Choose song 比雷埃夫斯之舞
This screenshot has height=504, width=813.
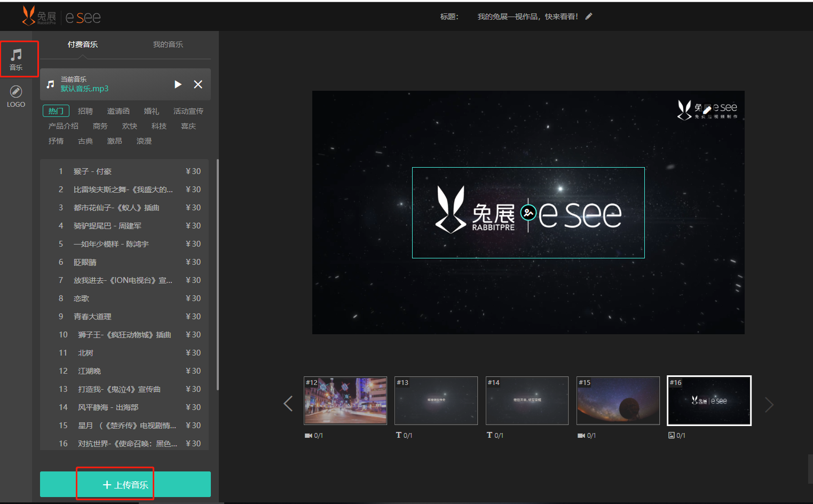124,190
